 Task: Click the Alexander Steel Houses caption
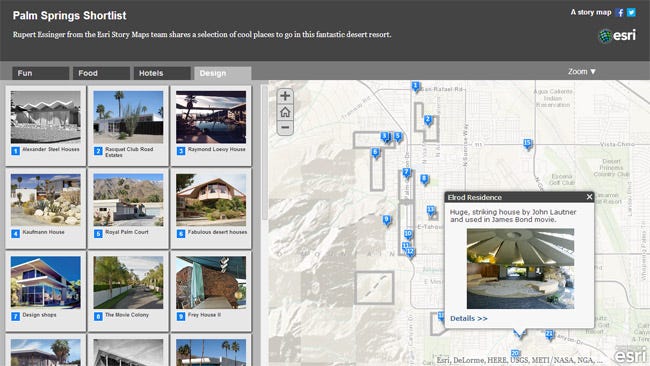coord(51,149)
